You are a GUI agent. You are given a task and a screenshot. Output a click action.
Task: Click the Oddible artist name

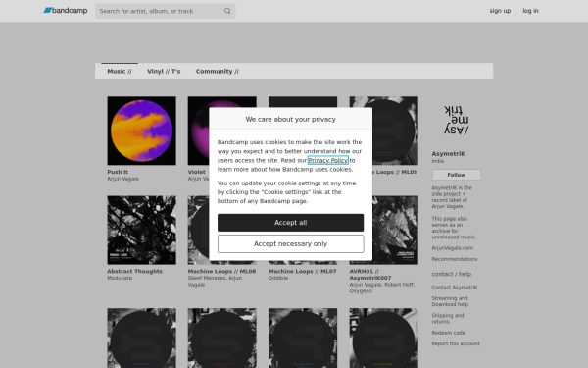tap(278, 278)
